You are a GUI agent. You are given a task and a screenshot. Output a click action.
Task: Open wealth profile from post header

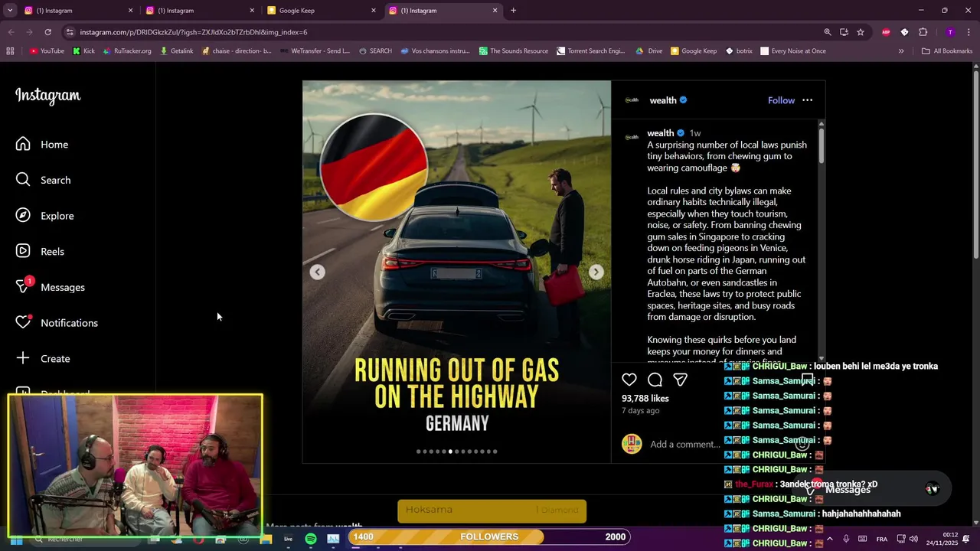(663, 100)
